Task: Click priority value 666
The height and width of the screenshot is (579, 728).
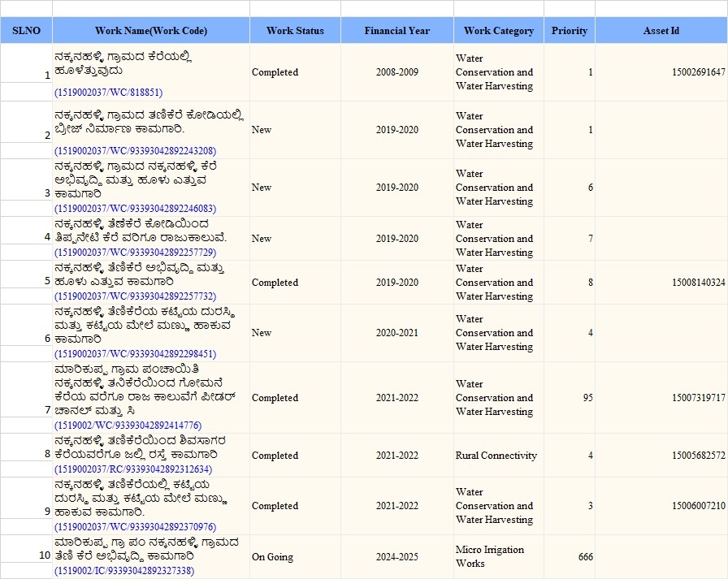Action: pyautogui.click(x=586, y=557)
